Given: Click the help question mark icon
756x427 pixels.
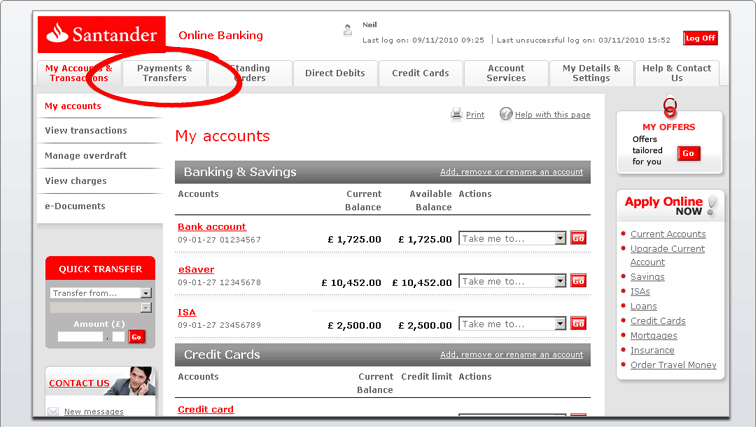Looking at the screenshot, I should 506,114.
